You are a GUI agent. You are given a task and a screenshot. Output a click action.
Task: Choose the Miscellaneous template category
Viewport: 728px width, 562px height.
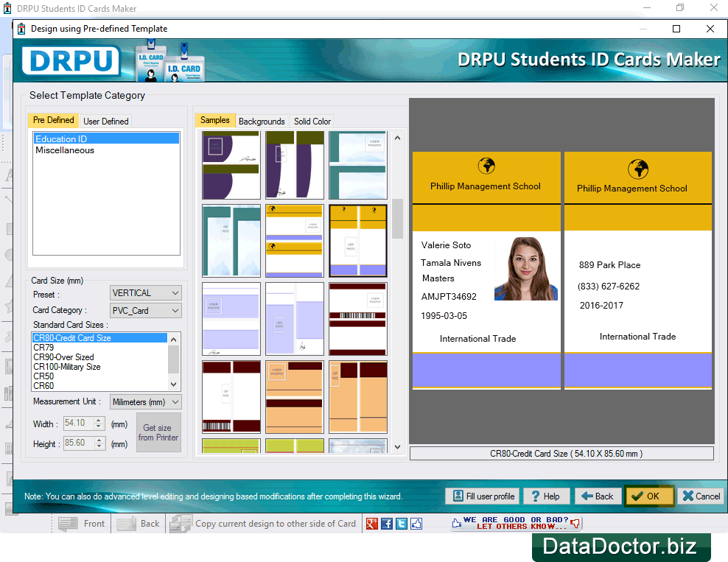(106, 150)
